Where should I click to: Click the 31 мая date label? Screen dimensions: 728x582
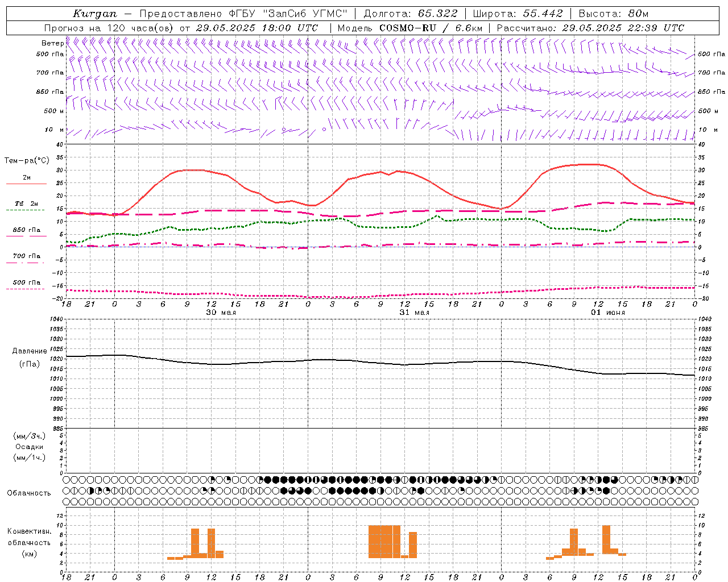(x=414, y=313)
